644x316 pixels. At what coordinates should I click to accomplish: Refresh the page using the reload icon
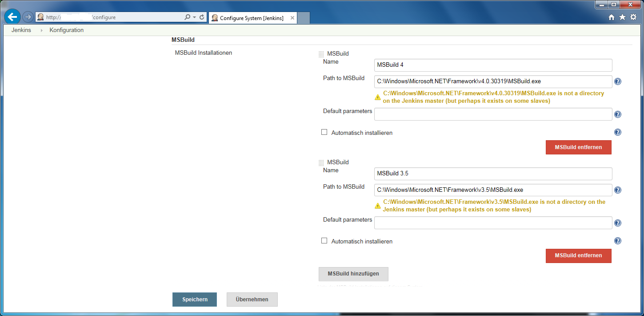pos(202,17)
